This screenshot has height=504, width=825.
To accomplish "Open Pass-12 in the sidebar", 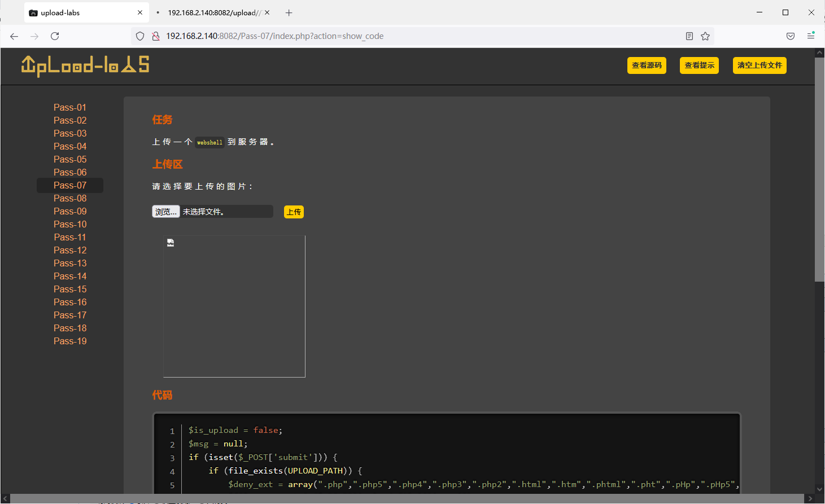I will coord(70,250).
